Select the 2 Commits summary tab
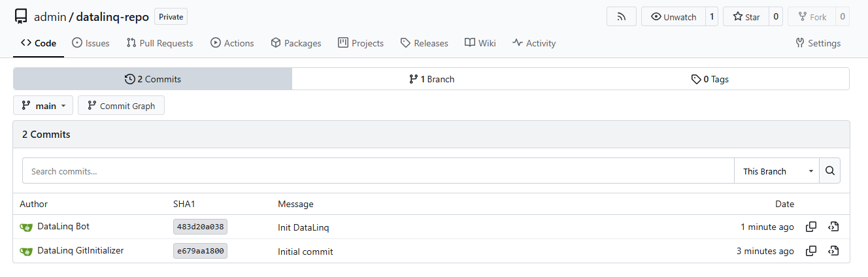The width and height of the screenshot is (868, 277). [153, 79]
